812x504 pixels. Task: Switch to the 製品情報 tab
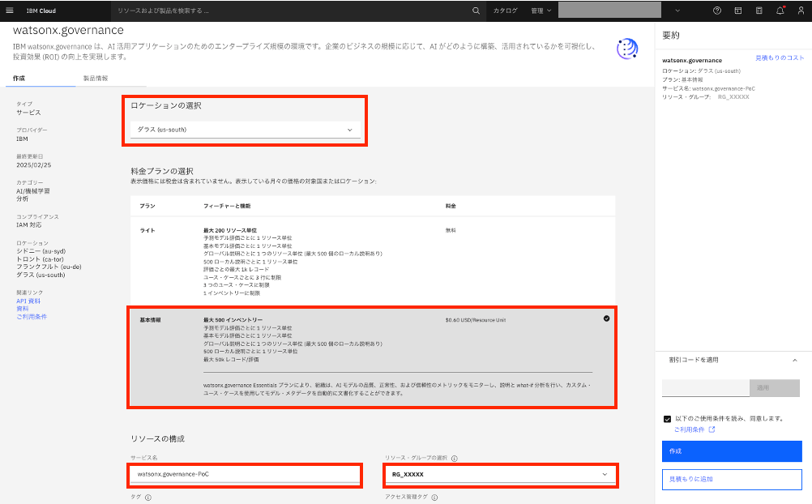[95, 78]
